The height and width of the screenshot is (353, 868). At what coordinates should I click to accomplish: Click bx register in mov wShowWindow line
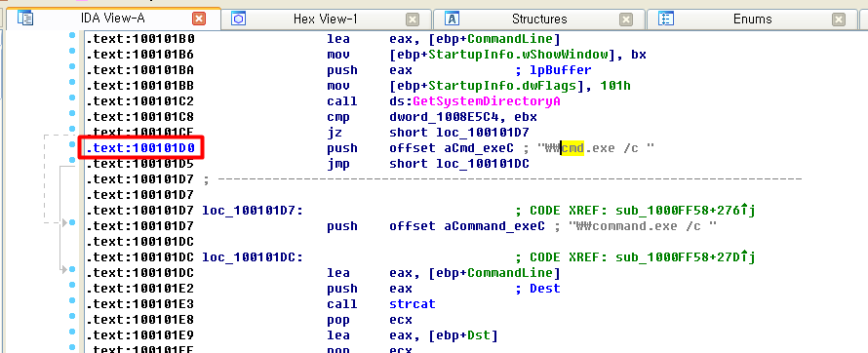[x=639, y=55]
